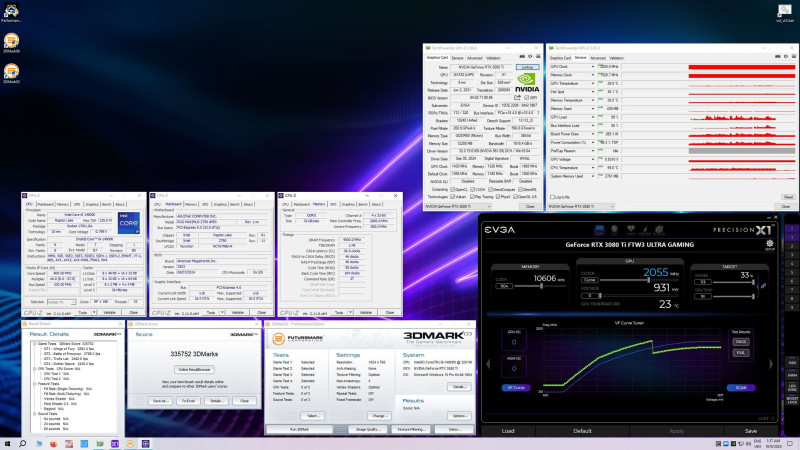The image size is (800, 450).
Task: Adjust the Power target slider in Precision X1
Action: [734, 282]
